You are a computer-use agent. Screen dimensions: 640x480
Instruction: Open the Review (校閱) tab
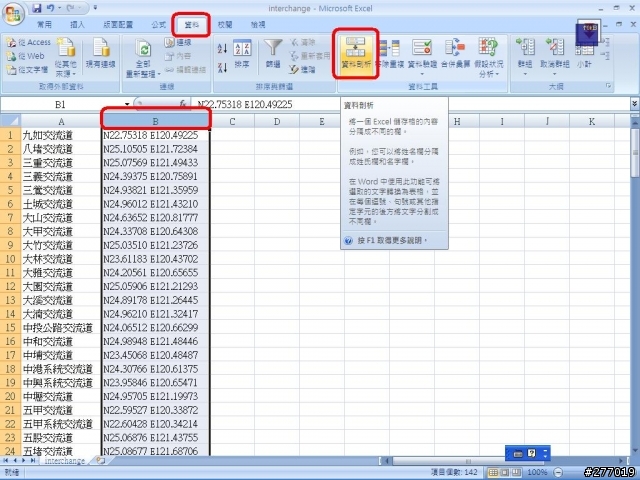coord(224,25)
